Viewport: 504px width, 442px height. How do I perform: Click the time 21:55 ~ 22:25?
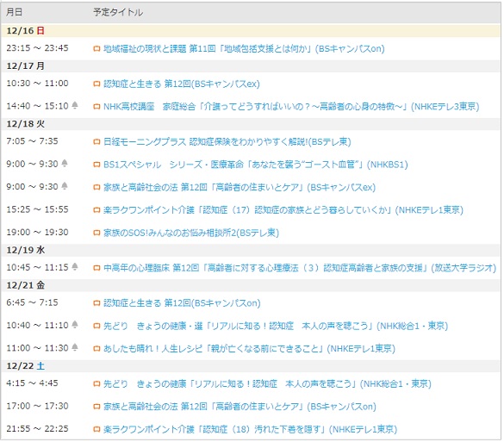coord(37,429)
